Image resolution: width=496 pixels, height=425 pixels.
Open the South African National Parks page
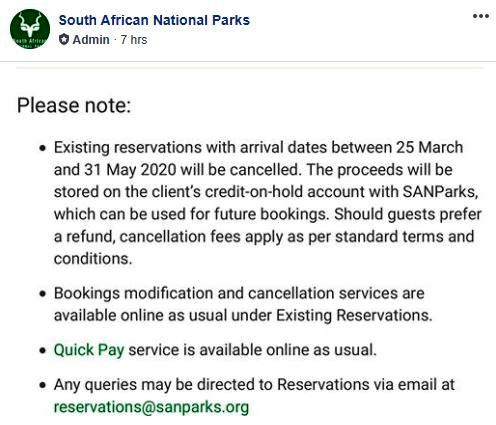click(154, 20)
